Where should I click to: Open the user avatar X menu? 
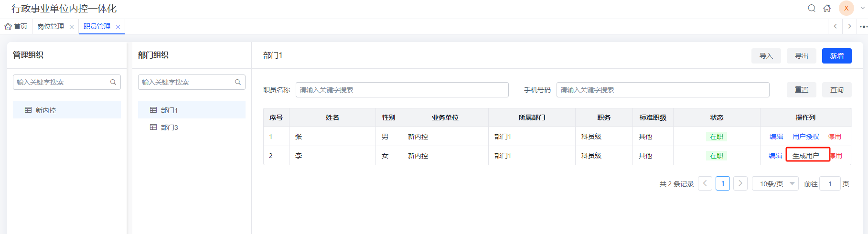(x=847, y=8)
